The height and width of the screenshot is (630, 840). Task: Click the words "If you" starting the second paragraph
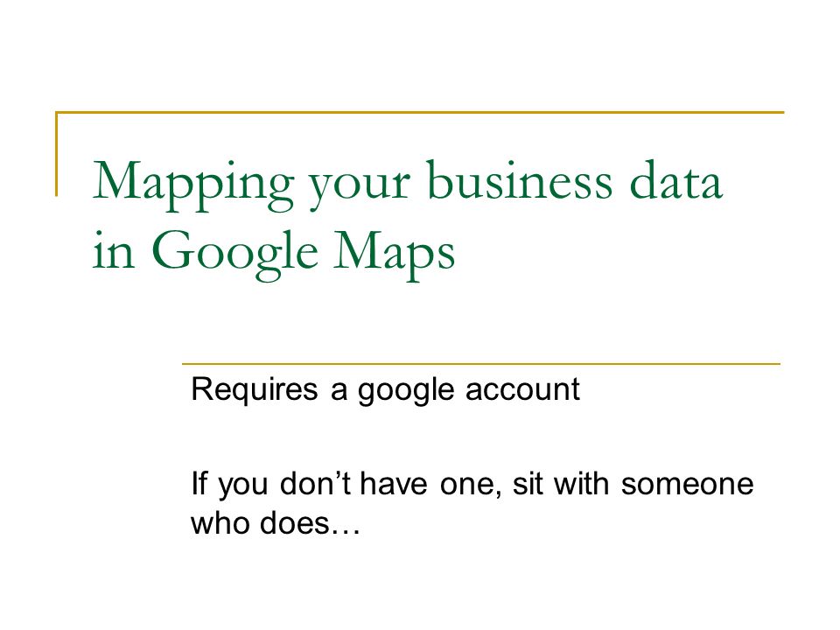(229, 485)
